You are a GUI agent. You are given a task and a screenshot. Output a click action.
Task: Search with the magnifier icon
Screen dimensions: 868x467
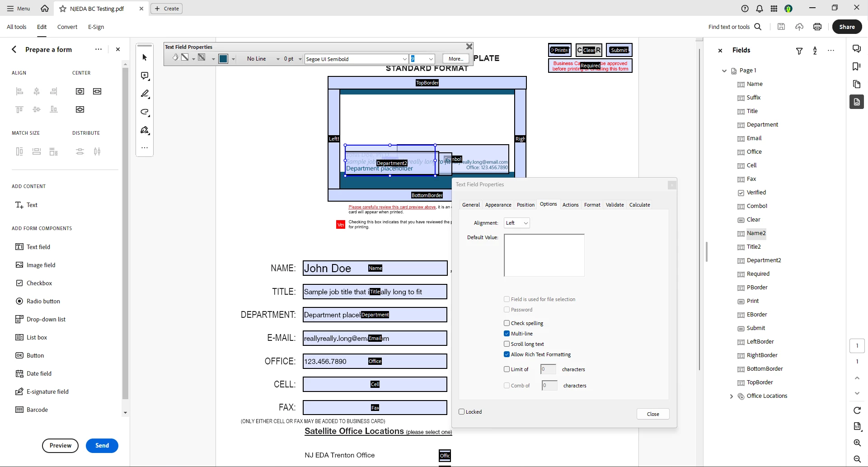pyautogui.click(x=758, y=27)
